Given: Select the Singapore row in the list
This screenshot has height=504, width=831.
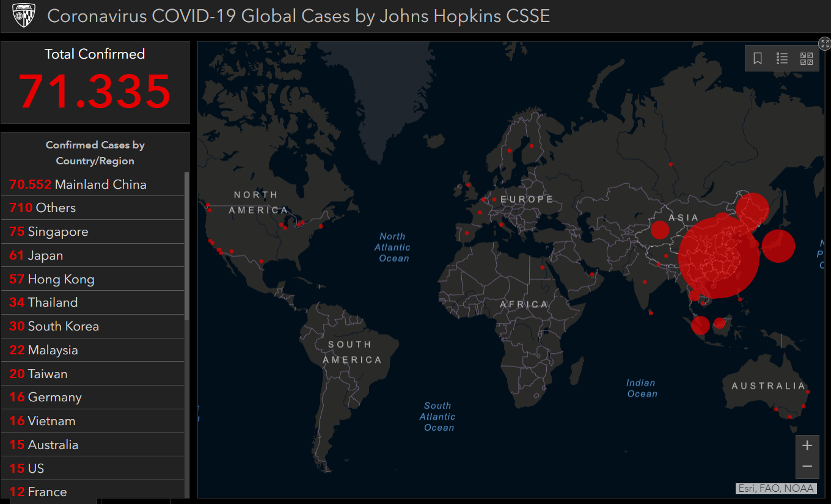Looking at the screenshot, I should click(93, 232).
